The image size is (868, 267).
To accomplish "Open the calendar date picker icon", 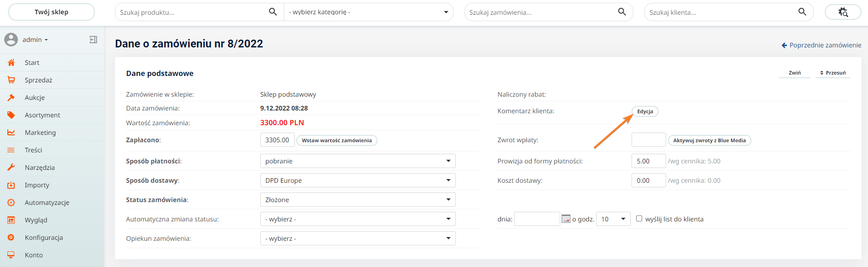I will tap(566, 219).
